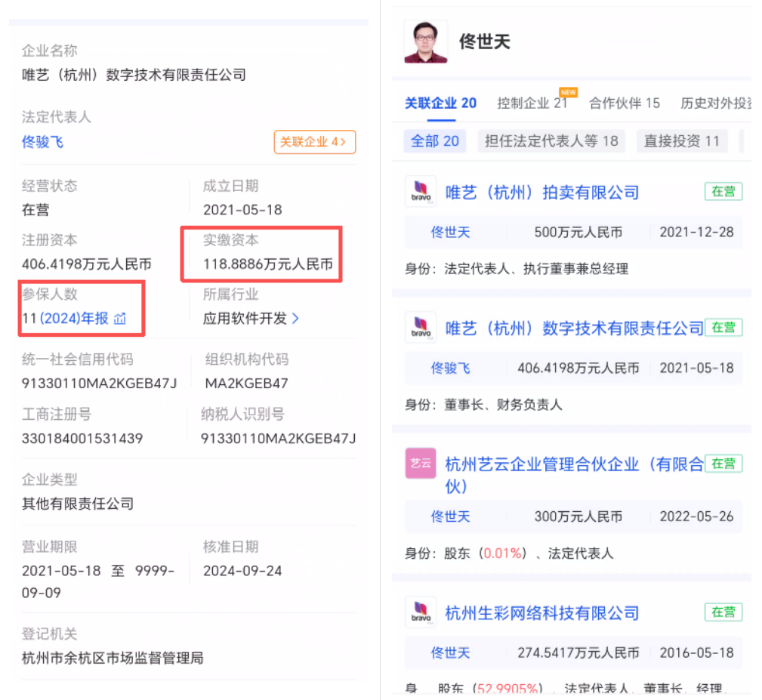Select the 艺云 logo of 杭州艺云企业管理合伙企业

pos(420,462)
